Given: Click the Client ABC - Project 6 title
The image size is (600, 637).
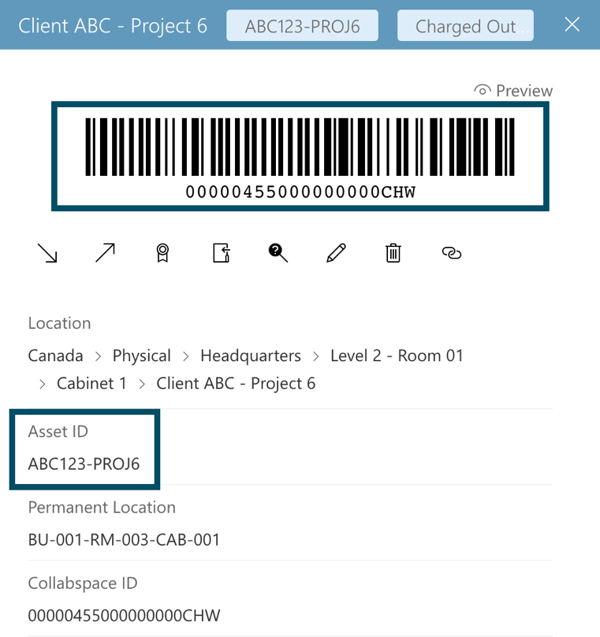Looking at the screenshot, I should 113,26.
